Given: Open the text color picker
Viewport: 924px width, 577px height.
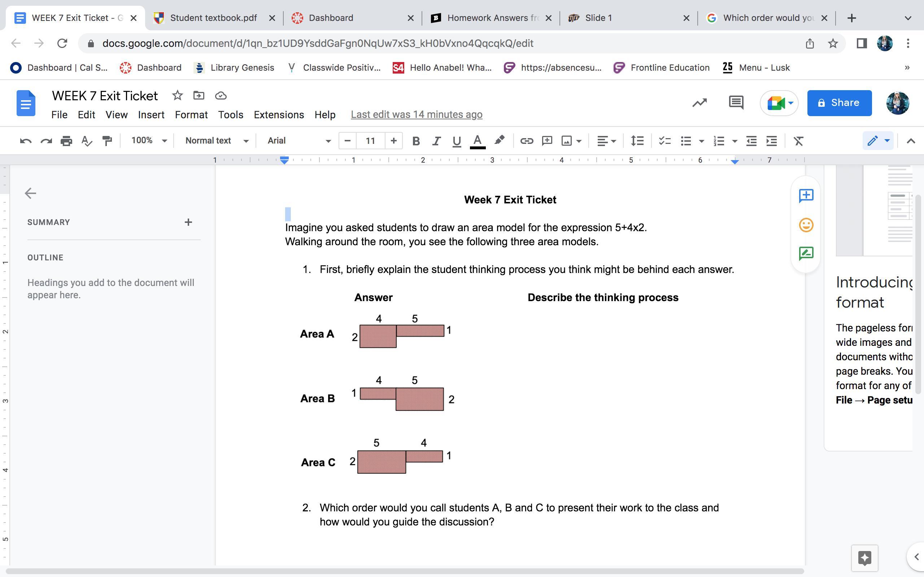Looking at the screenshot, I should click(477, 141).
